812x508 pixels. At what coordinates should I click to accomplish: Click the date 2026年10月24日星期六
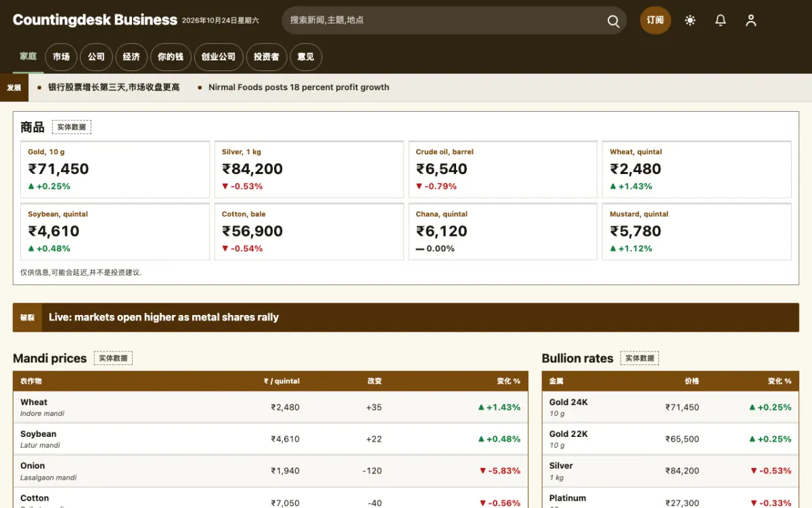220,21
